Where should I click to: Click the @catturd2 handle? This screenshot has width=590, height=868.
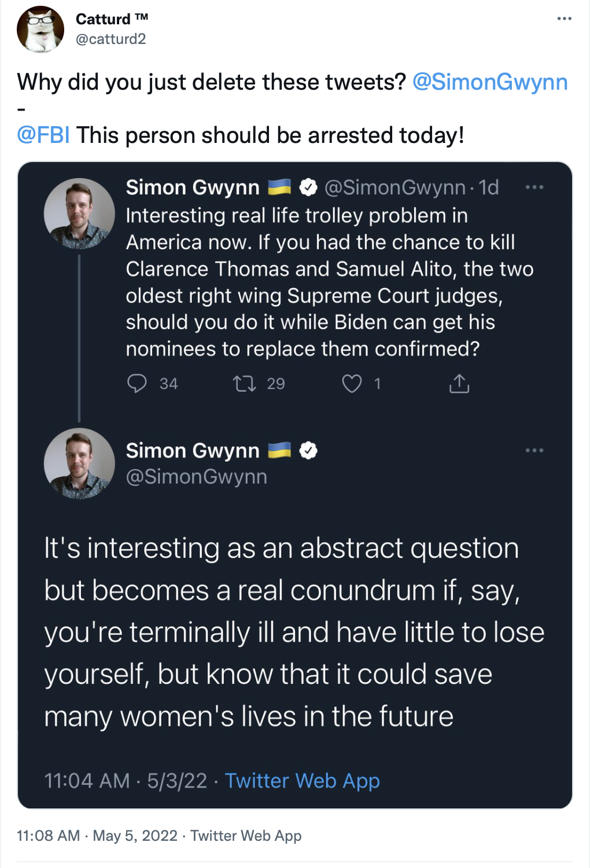click(x=110, y=39)
